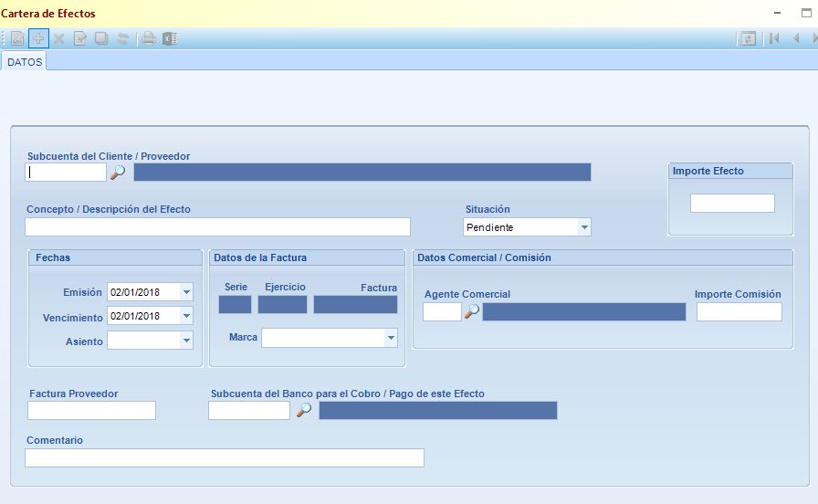
Task: Click the bank subcuenta code input field
Action: (249, 411)
